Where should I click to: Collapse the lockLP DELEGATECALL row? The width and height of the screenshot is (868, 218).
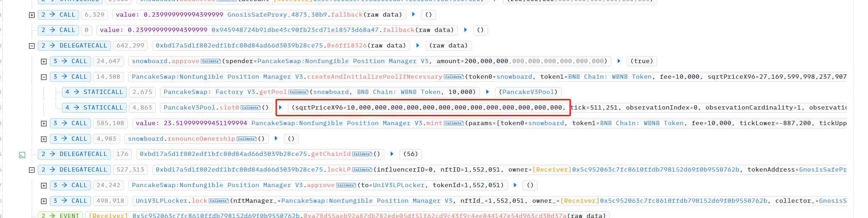point(32,170)
